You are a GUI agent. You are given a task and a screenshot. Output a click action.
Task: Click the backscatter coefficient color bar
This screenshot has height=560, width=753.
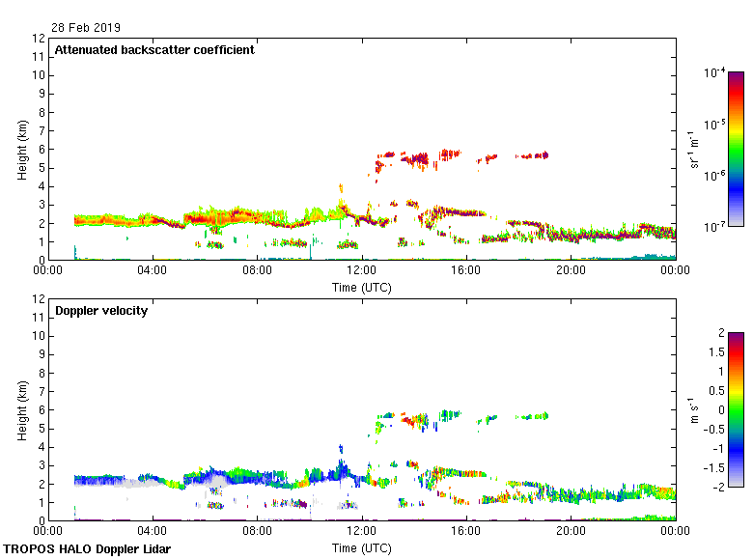coord(736,149)
